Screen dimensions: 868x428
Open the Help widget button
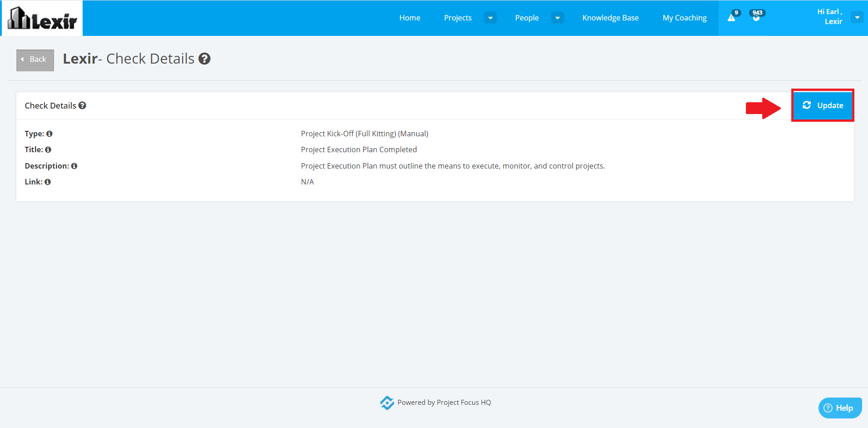[840, 408]
